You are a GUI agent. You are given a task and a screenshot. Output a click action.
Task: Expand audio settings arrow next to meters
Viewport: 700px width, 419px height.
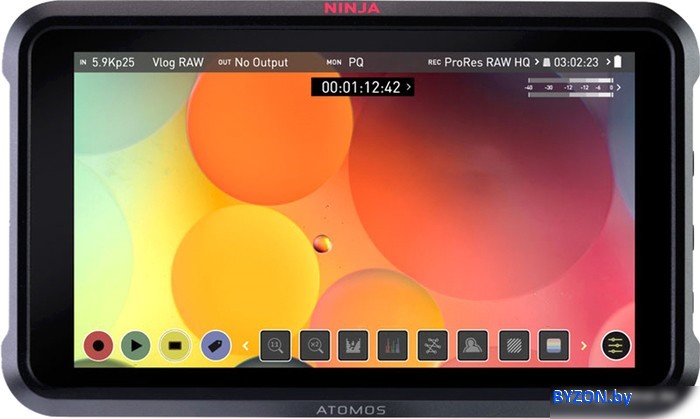618,87
